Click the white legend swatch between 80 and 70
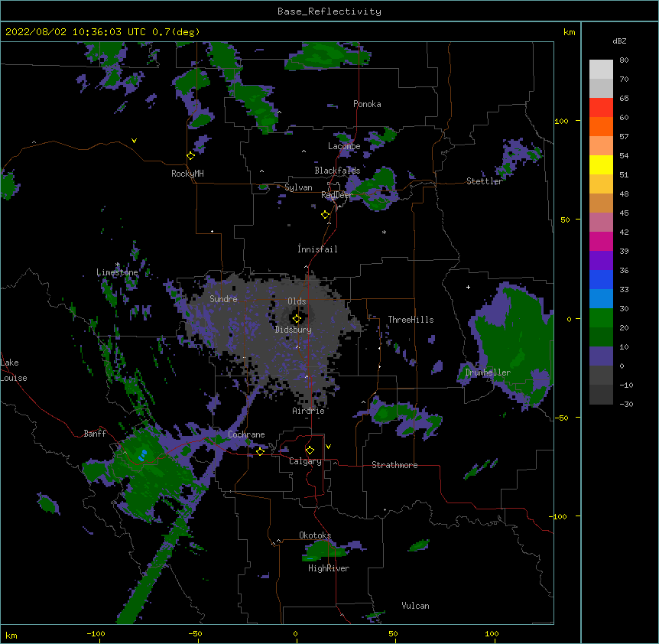 coord(601,70)
